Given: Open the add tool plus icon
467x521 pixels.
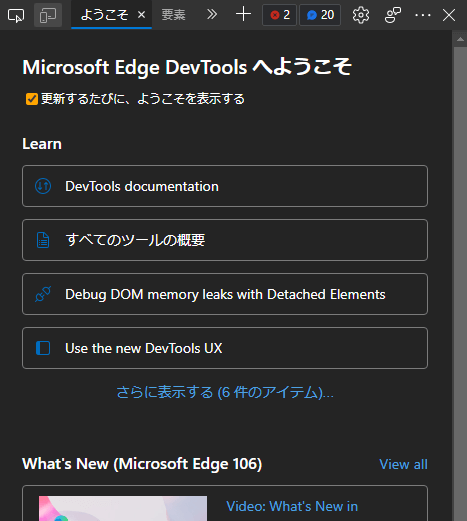Looking at the screenshot, I should [x=243, y=15].
